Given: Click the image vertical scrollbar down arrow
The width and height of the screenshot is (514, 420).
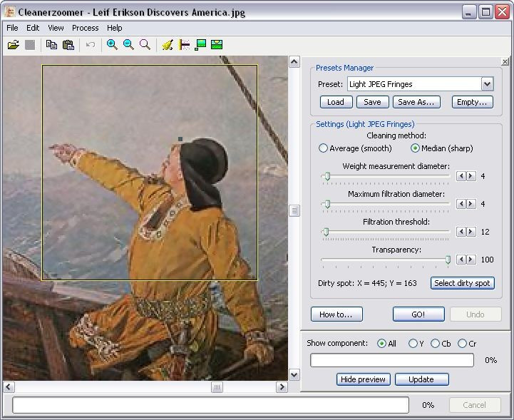Looking at the screenshot, I should coord(294,374).
